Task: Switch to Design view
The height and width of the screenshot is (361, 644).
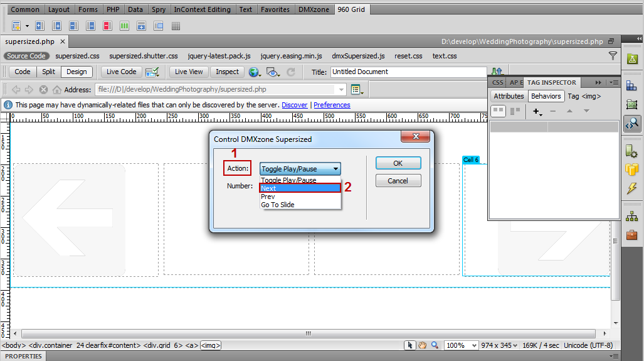Action: pyautogui.click(x=77, y=72)
